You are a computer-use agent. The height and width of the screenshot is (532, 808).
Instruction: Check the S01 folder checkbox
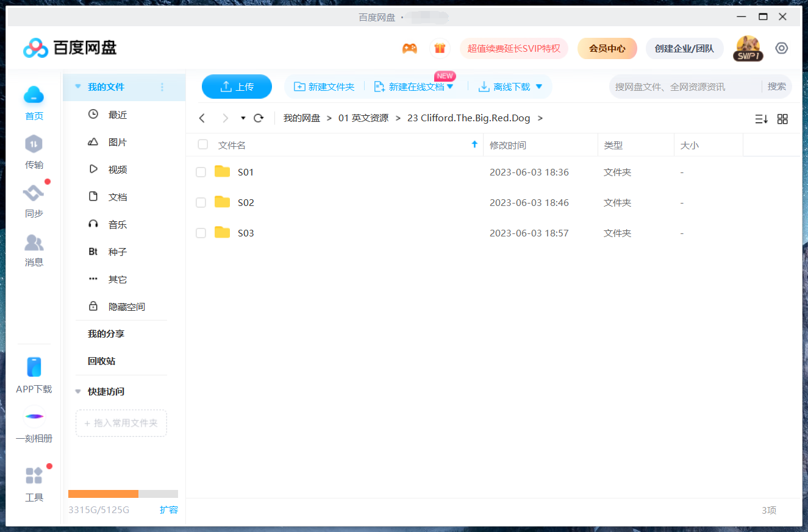coord(201,172)
